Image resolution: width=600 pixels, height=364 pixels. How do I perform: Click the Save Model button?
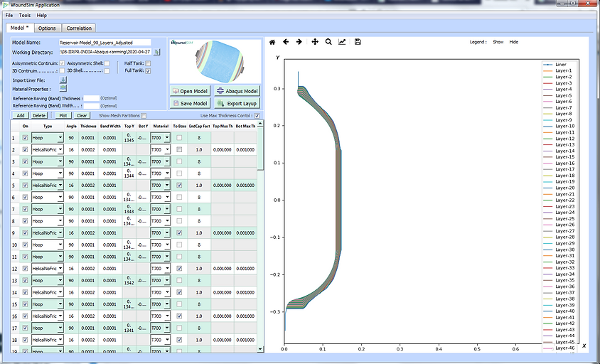pos(191,103)
